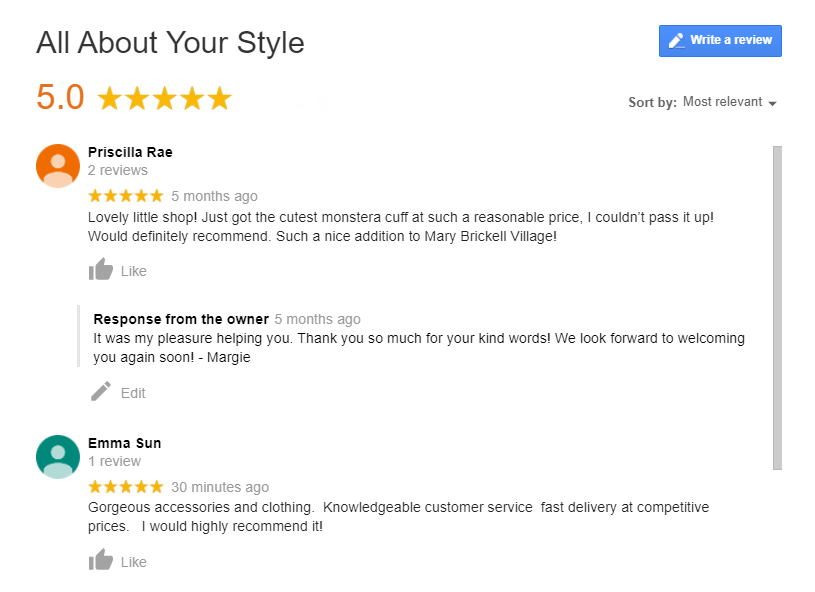Click thumbs-up icon under Priscilla Rae's review
The image size is (815, 592).
tap(101, 270)
